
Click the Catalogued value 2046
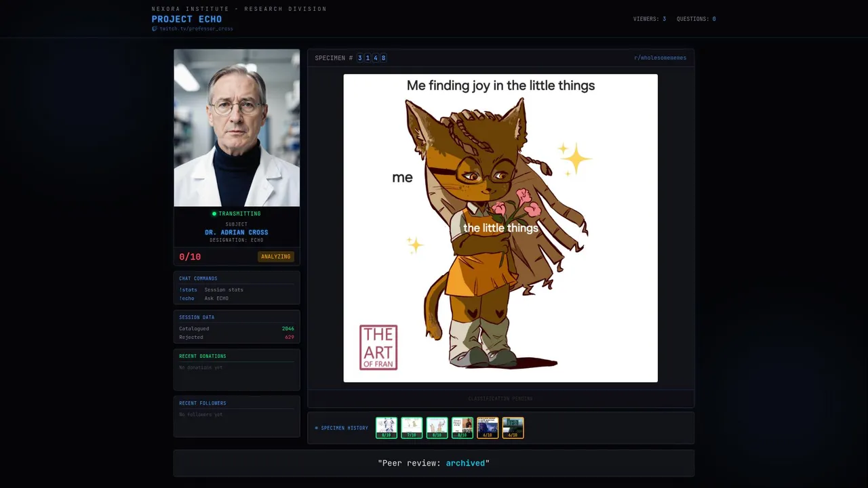(288, 329)
